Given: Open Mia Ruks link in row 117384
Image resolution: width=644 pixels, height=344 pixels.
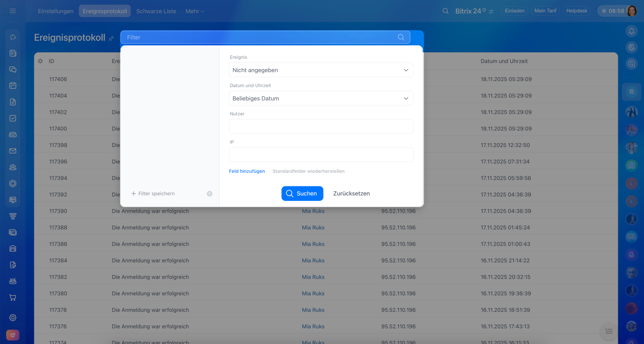Looking at the screenshot, I should 313,260.
